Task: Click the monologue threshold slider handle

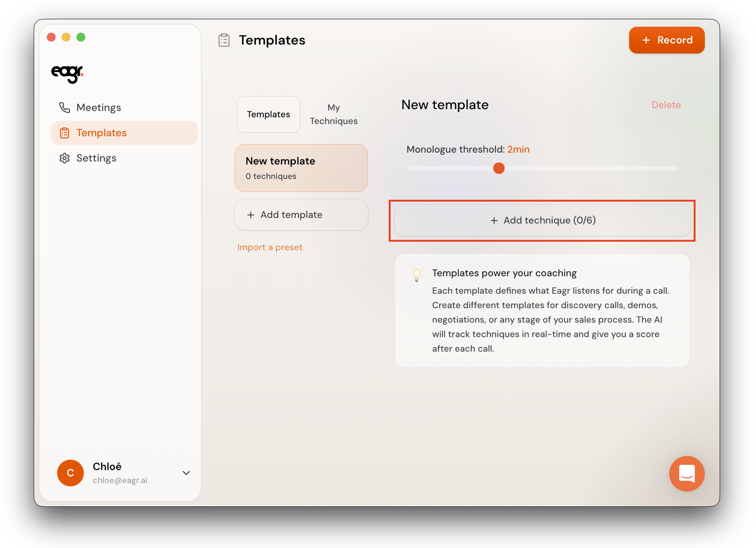Action: [499, 168]
